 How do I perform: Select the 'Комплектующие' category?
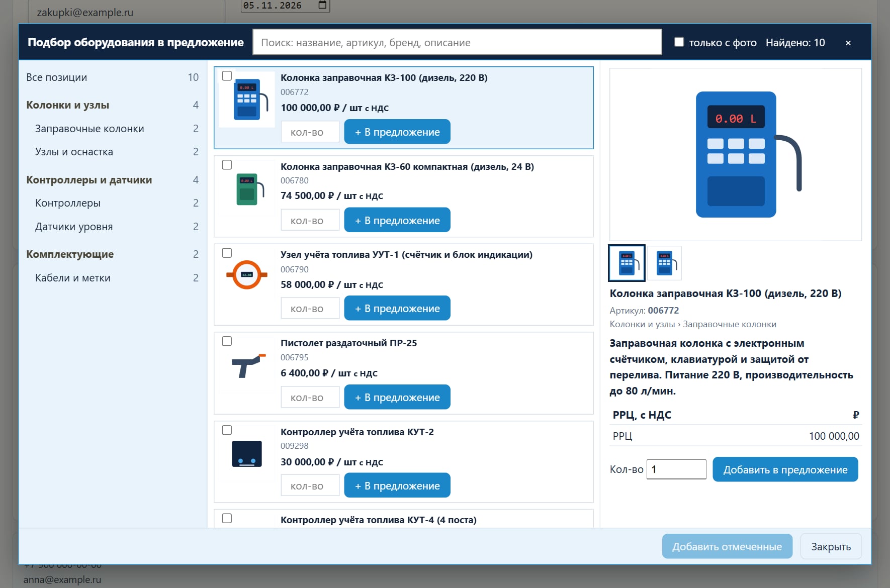click(x=112, y=254)
